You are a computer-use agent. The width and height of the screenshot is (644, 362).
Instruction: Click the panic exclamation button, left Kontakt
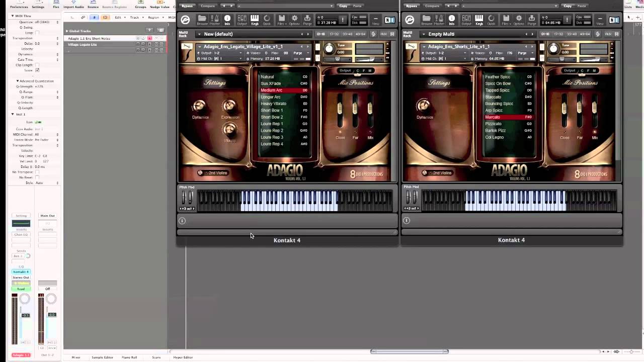pos(343,20)
